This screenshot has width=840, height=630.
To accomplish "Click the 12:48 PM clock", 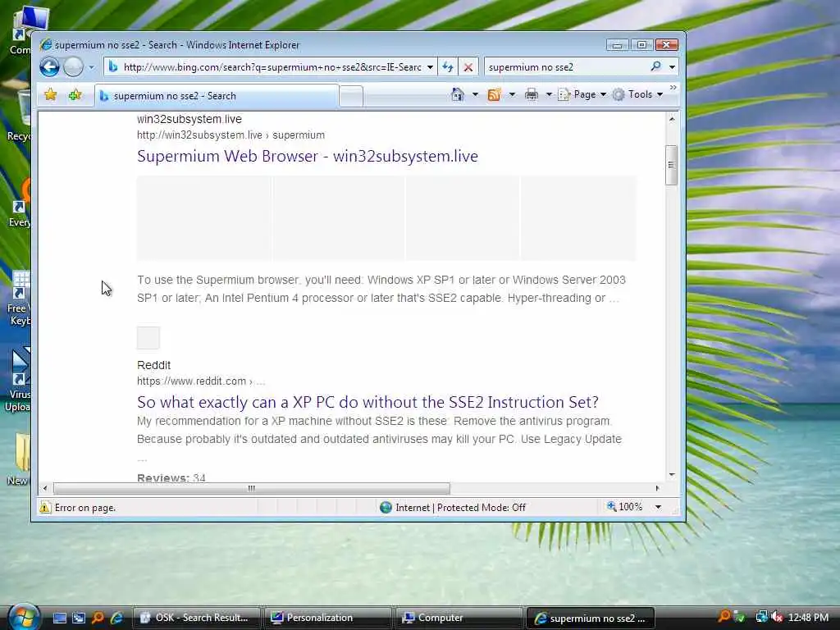I will pyautogui.click(x=809, y=617).
